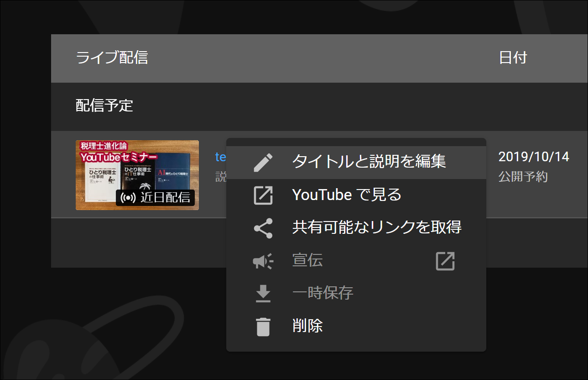This screenshot has width=588, height=380.
Task: Click the share nodes icon
Action: point(263,228)
